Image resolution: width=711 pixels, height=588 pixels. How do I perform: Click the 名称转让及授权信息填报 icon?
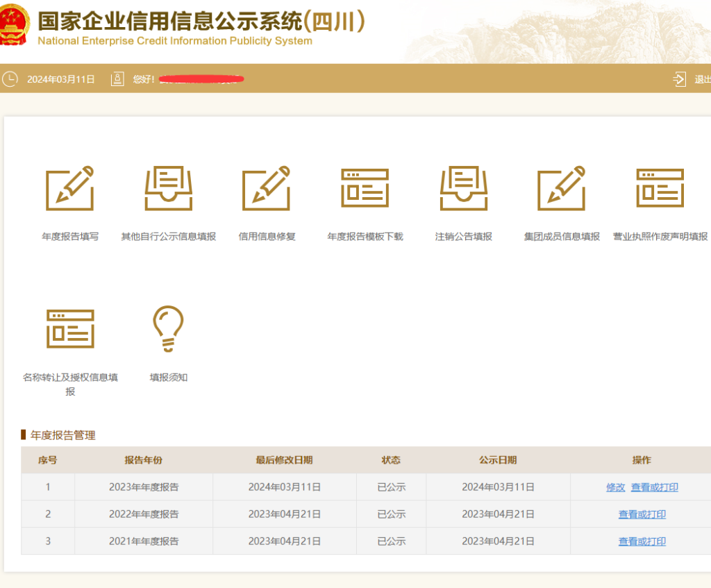coord(70,329)
